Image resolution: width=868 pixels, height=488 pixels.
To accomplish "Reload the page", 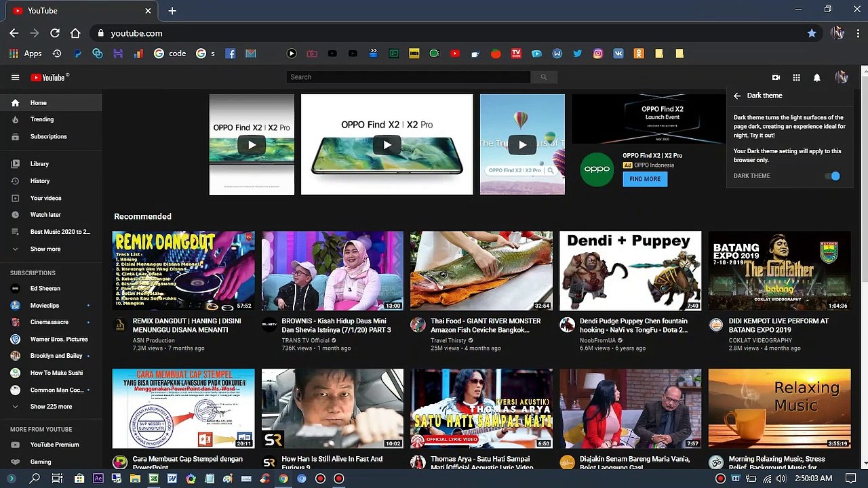I will click(55, 33).
